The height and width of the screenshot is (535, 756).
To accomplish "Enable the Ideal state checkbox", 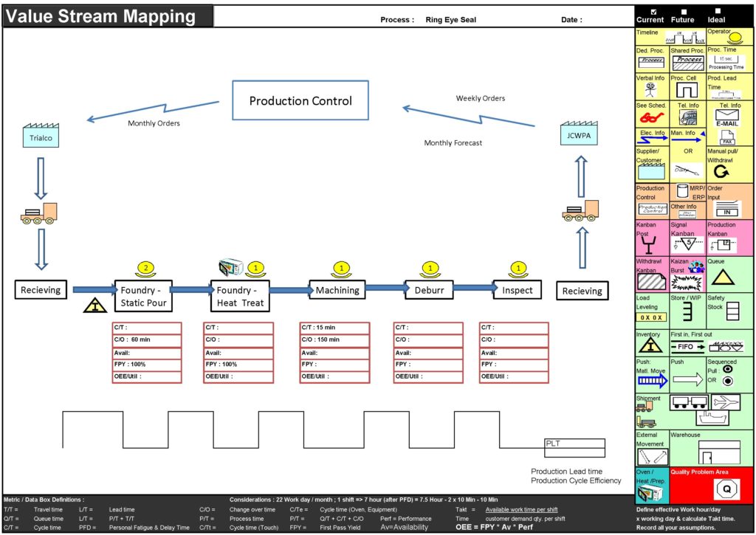I will pos(715,12).
